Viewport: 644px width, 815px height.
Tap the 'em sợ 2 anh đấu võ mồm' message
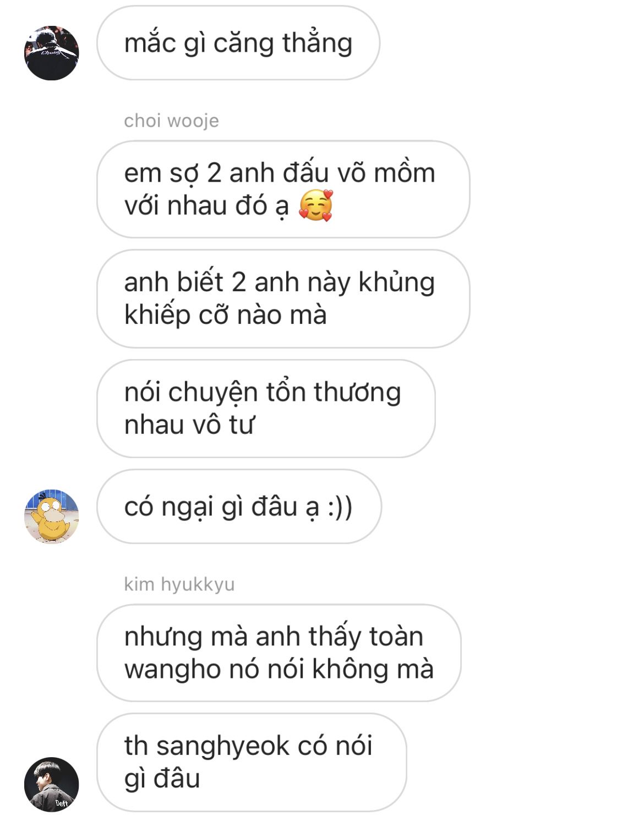(x=283, y=189)
